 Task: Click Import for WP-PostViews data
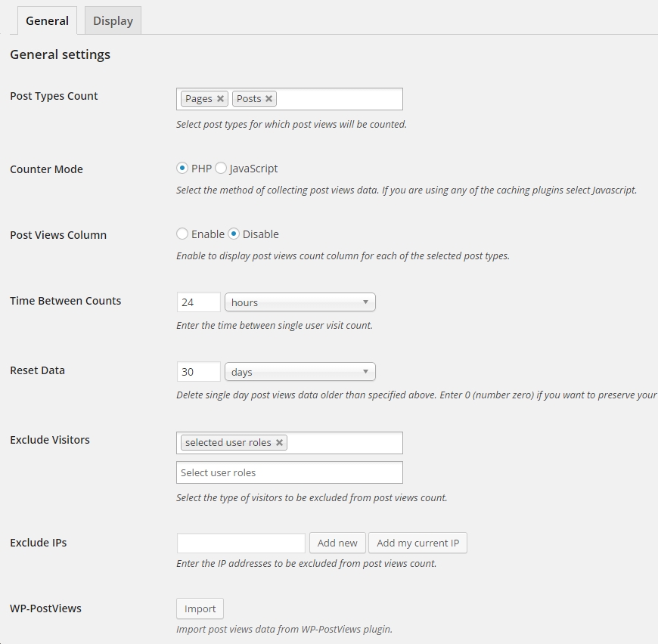200,608
